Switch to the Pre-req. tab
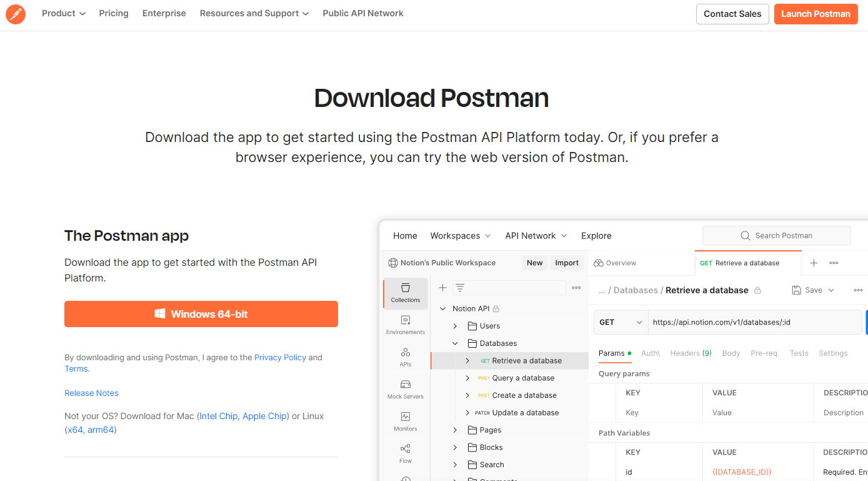 (x=765, y=353)
